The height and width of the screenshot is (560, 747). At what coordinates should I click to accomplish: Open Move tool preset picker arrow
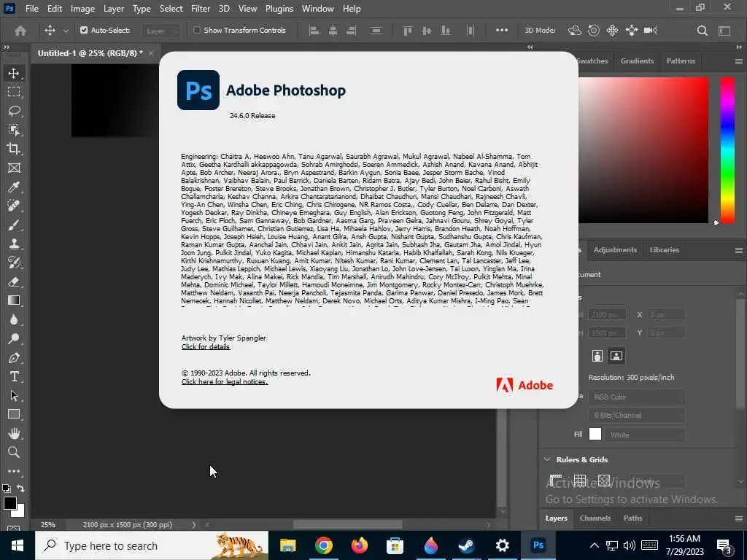click(66, 31)
